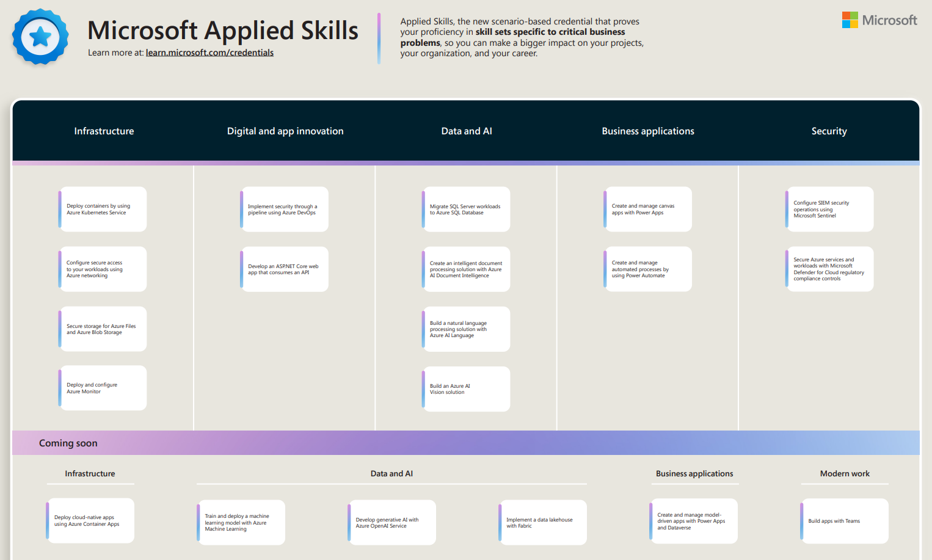
Task: Open the learn.microsoft.com/credentials link
Action: [x=209, y=53]
